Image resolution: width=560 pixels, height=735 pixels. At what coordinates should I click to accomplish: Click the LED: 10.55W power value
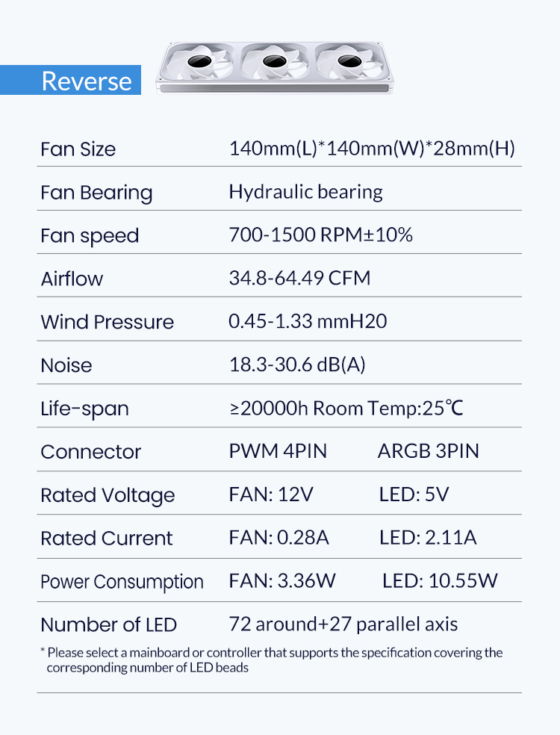440,581
